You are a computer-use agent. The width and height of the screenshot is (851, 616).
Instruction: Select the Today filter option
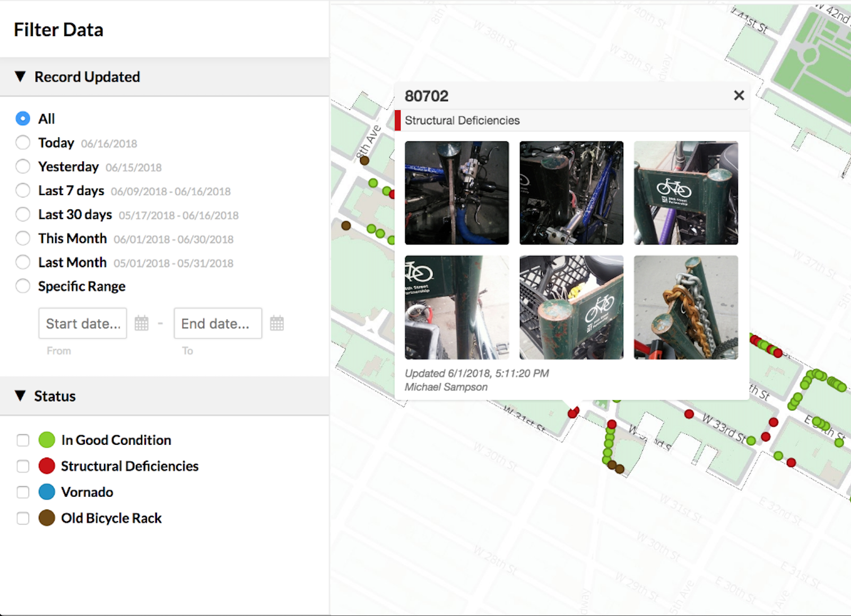[x=23, y=143]
